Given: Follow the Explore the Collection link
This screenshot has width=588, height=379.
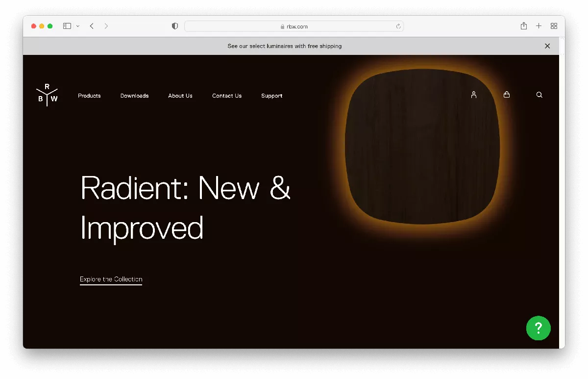Looking at the screenshot, I should [111, 279].
